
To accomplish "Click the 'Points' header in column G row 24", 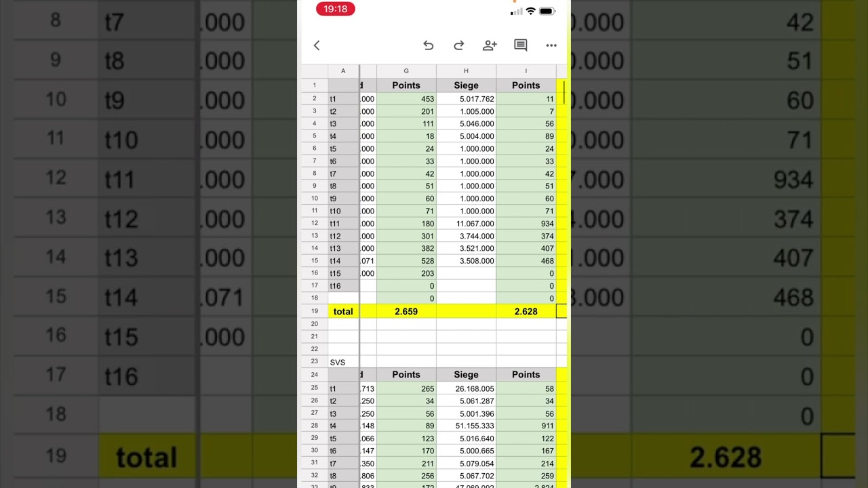I will click(x=406, y=374).
